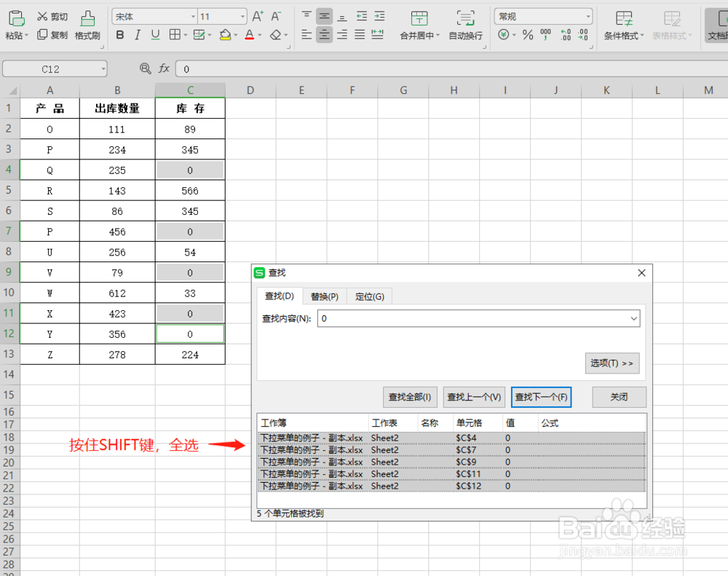Toggle italic formatting

pyautogui.click(x=136, y=34)
